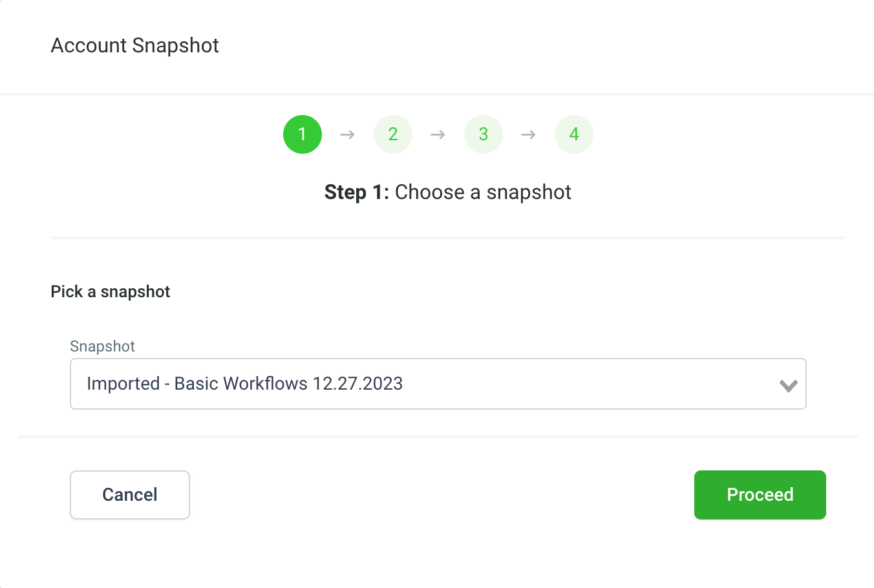Click arrow between steps 2 and 3
The height and width of the screenshot is (588, 874).
tap(438, 134)
